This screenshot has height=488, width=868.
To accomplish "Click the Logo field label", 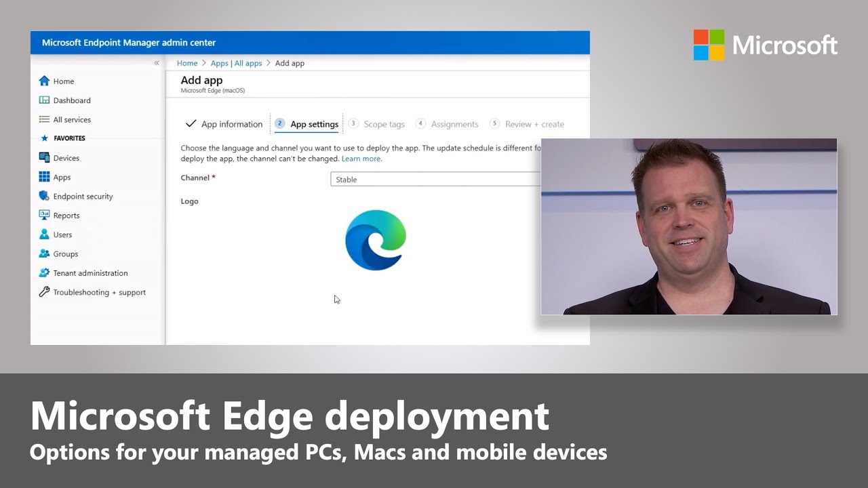I will (189, 201).
